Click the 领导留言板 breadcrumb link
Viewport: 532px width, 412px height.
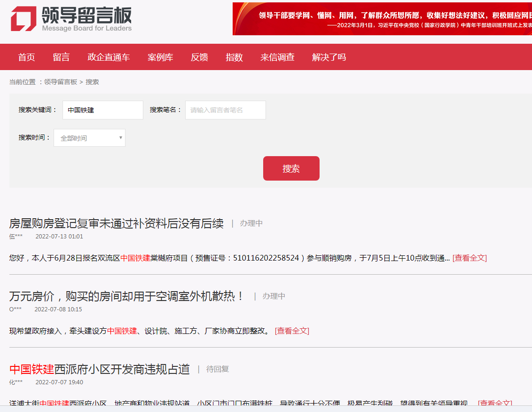coord(61,82)
